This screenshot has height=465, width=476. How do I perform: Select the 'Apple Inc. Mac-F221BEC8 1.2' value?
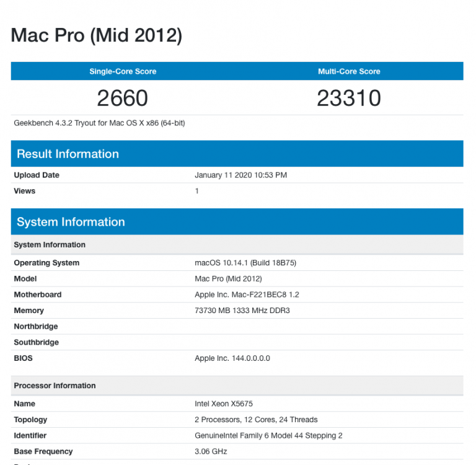point(247,294)
